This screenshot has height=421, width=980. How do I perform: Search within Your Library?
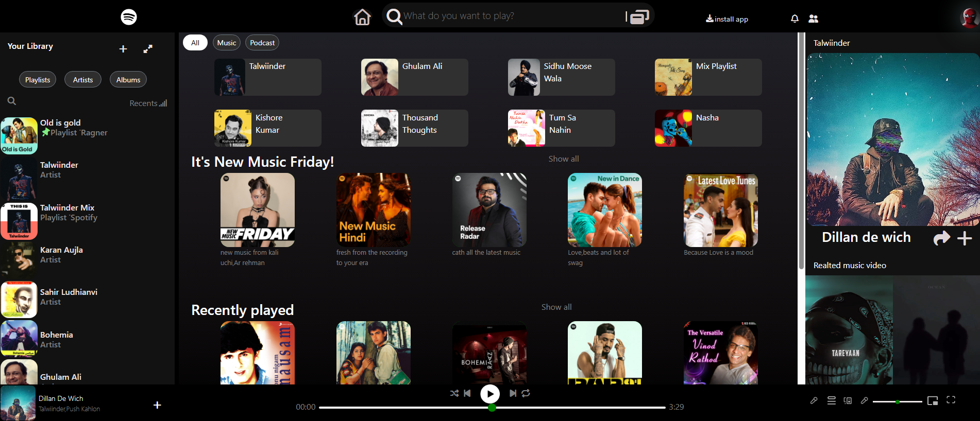coord(12,101)
